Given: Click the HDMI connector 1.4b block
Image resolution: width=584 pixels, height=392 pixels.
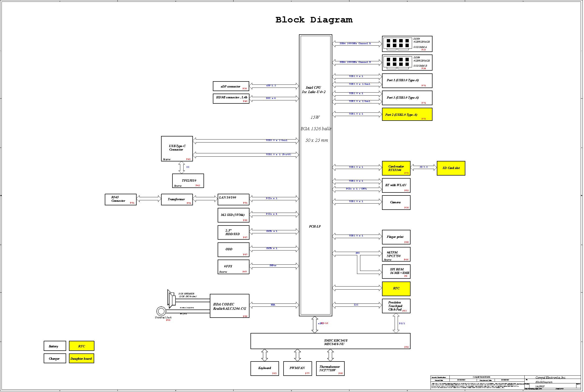Looking at the screenshot, I should click(231, 99).
